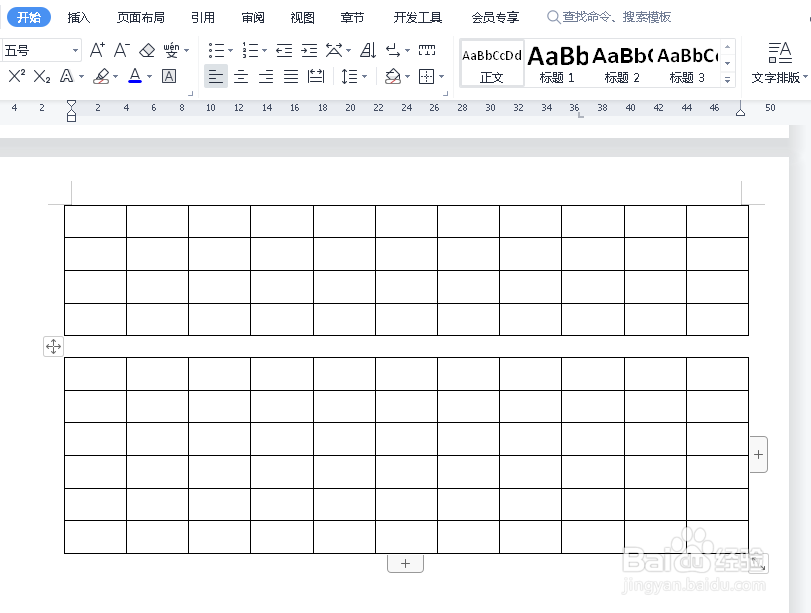
Task: Expand the shading color dropdown arrow
Action: [408, 77]
